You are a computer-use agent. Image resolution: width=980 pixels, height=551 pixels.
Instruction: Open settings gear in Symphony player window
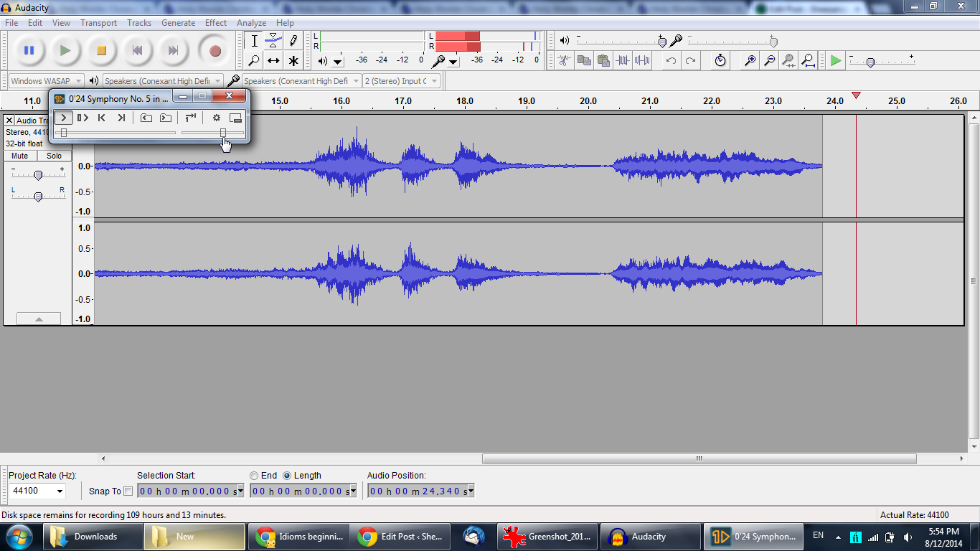coord(216,118)
